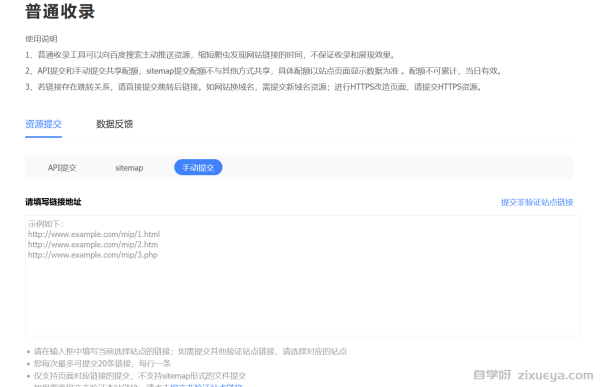Click the note 请在输入框中填写当前选择站点的链接
Screen dimensions: 600x387
pos(190,351)
